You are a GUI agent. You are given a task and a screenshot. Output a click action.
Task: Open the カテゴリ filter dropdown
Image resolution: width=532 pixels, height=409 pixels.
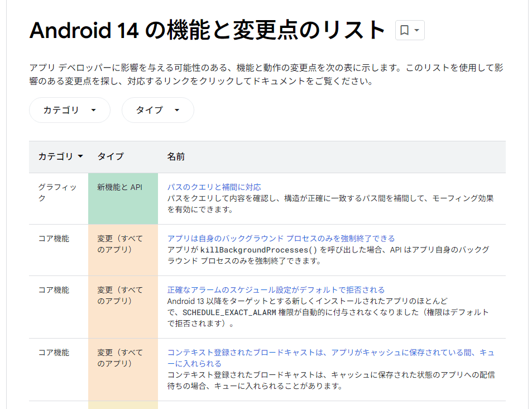click(x=70, y=110)
